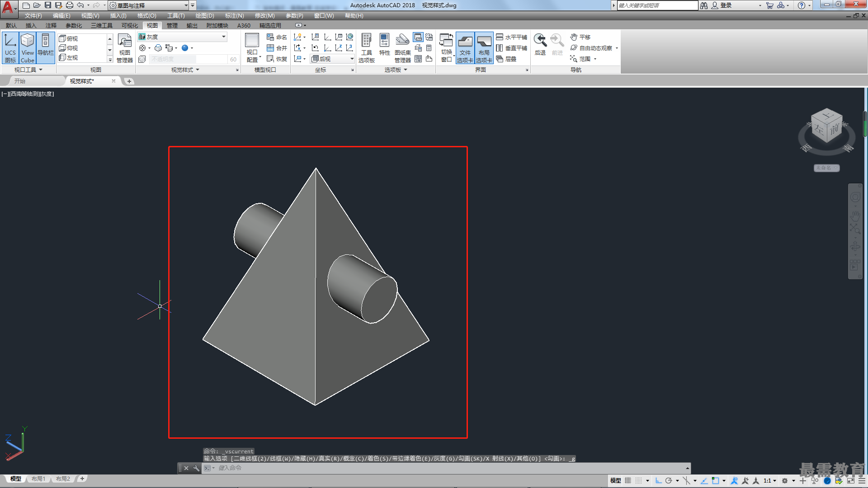The image size is (868, 488).
Task: Click the plot/print icon in quick access toolbar
Action: click(x=69, y=5)
